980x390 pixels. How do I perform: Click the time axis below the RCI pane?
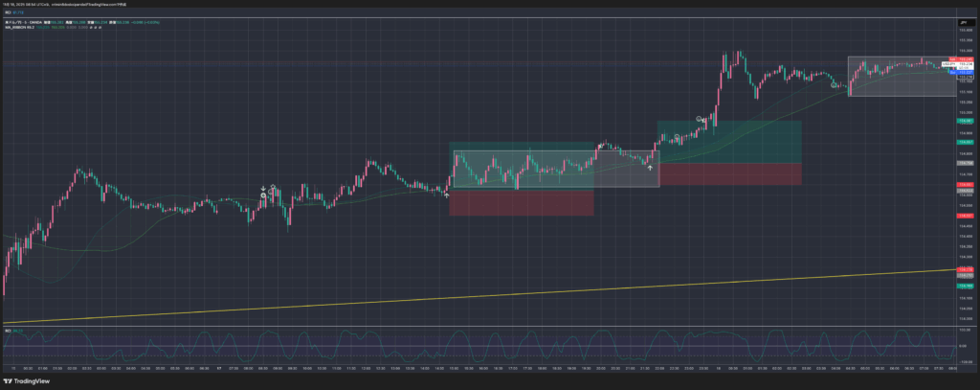pos(479,367)
